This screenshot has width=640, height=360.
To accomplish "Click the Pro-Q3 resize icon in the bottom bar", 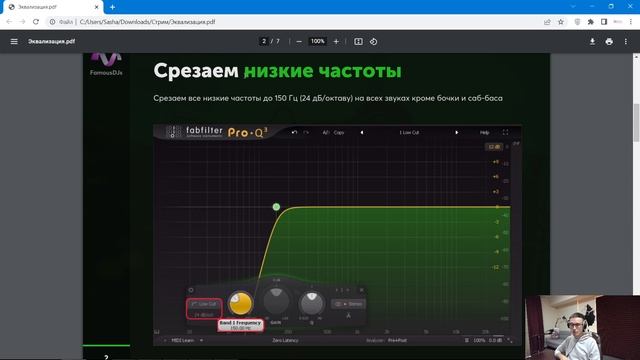I will pos(510,340).
